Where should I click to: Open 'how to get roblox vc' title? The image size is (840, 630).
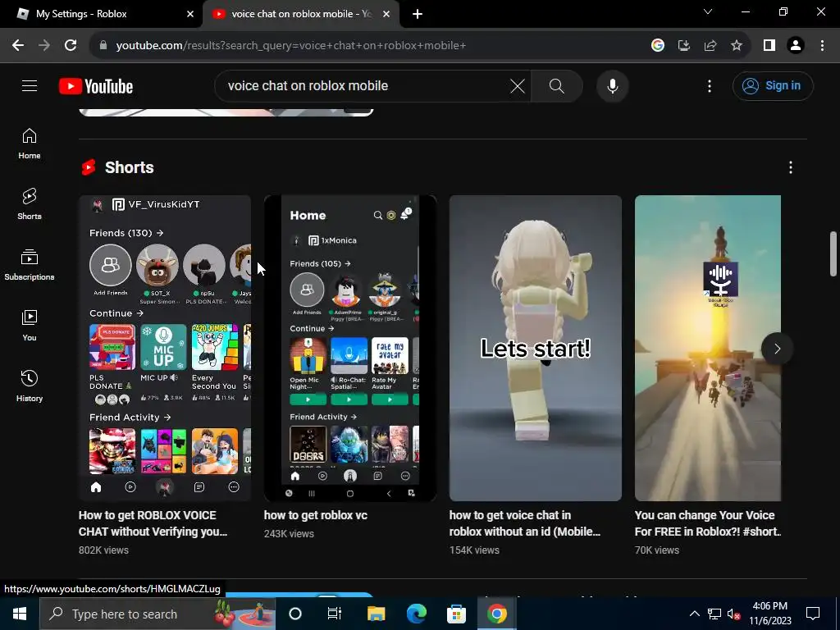coord(316,515)
